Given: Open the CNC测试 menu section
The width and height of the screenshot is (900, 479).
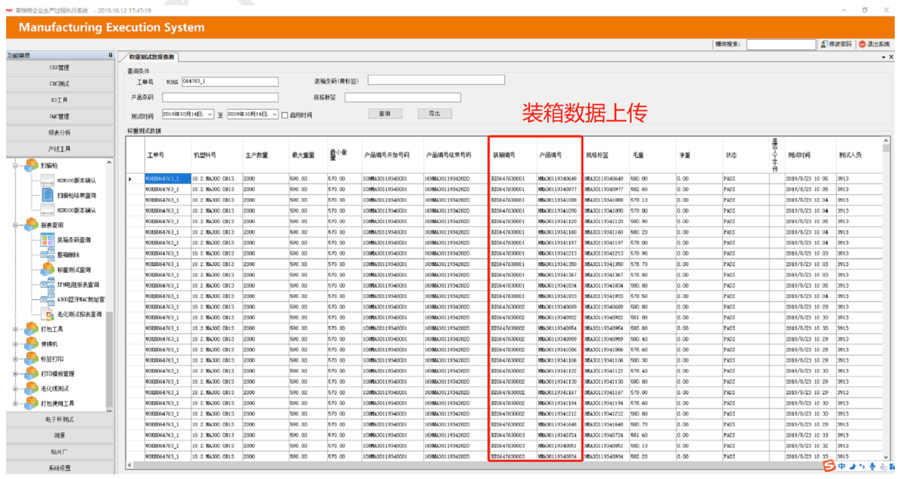Looking at the screenshot, I should click(x=60, y=84).
